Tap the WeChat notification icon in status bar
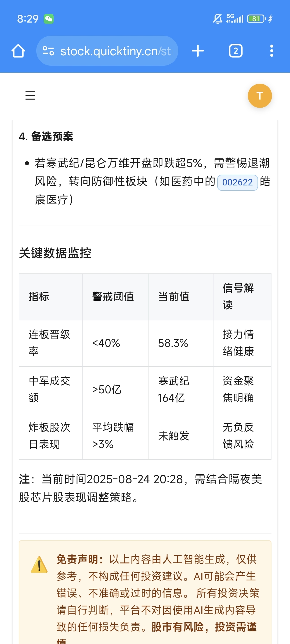The width and height of the screenshot is (290, 644). click(49, 19)
